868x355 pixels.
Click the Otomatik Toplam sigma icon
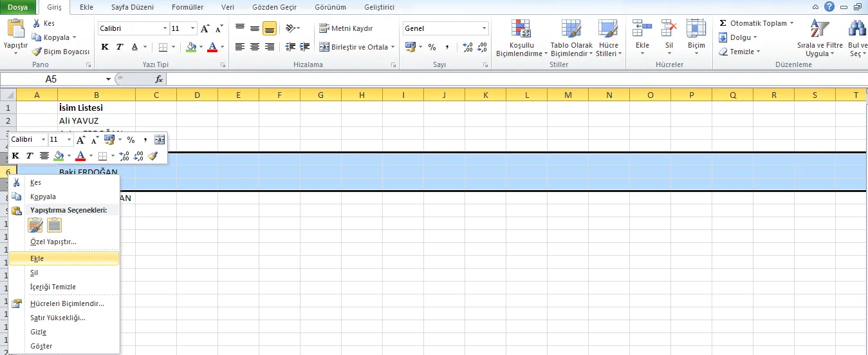click(x=723, y=23)
